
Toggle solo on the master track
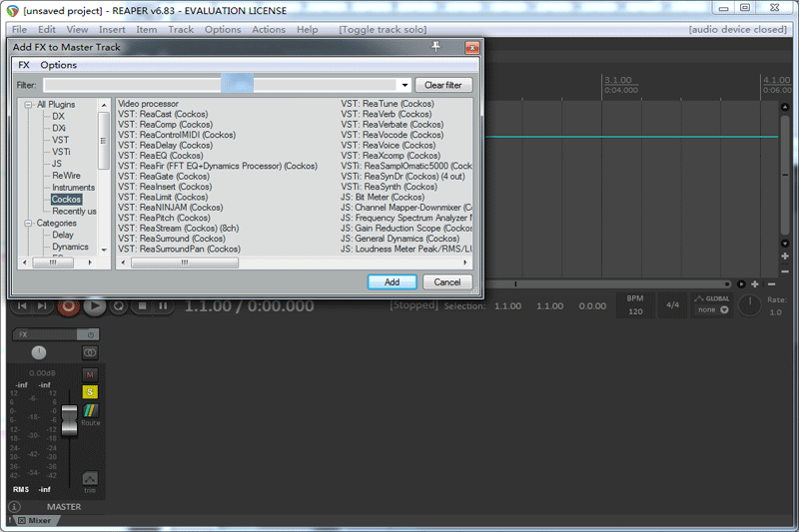coord(90,391)
